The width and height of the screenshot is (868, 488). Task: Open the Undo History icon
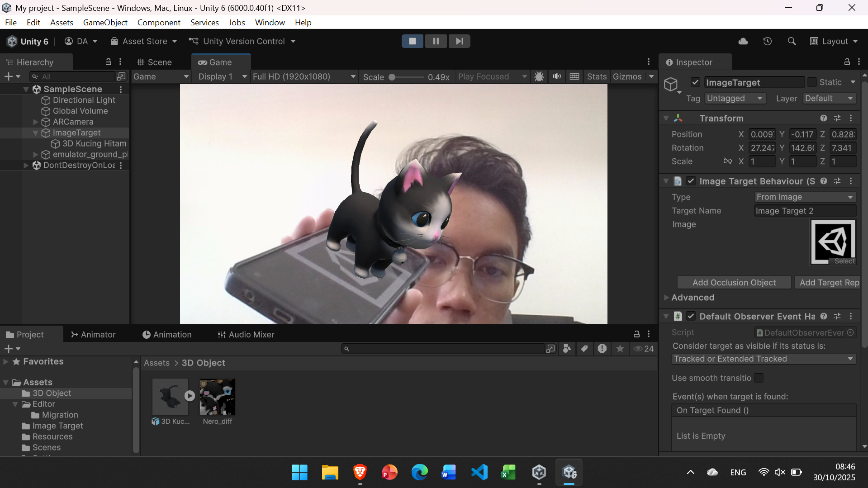[x=767, y=41]
